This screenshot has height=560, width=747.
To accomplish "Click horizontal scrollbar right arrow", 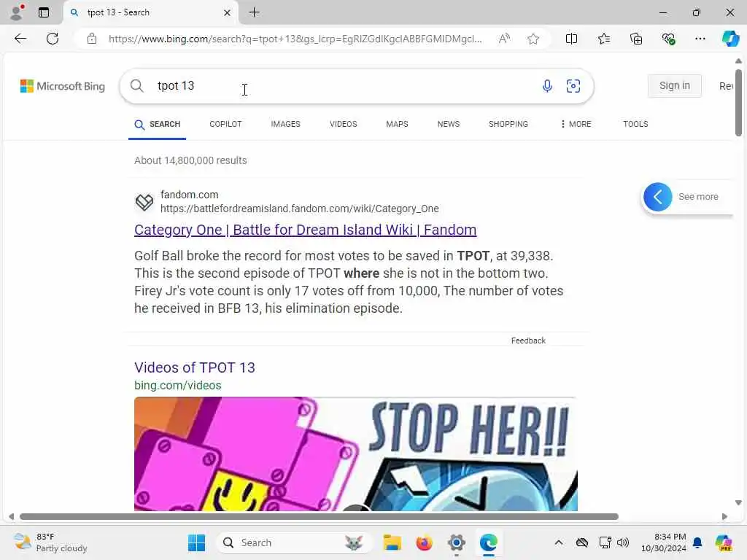I will [x=724, y=517].
